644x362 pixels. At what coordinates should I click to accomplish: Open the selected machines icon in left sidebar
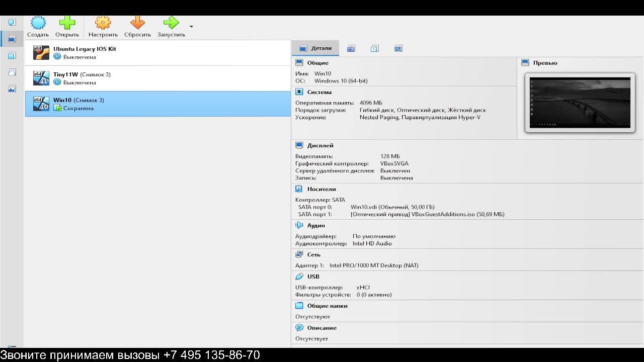(12, 39)
